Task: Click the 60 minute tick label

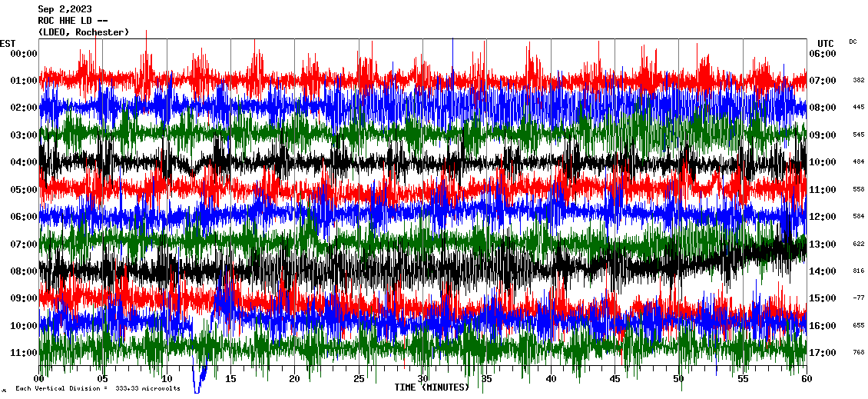Action: pos(806,379)
